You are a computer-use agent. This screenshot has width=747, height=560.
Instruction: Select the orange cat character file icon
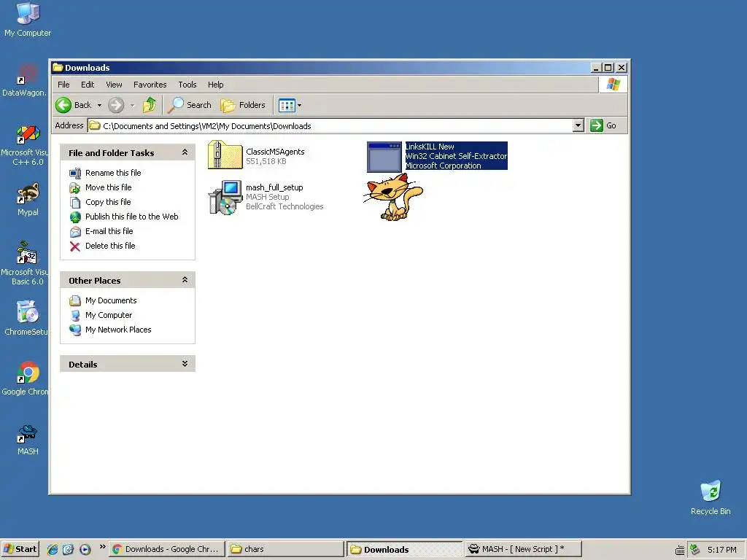coord(393,197)
